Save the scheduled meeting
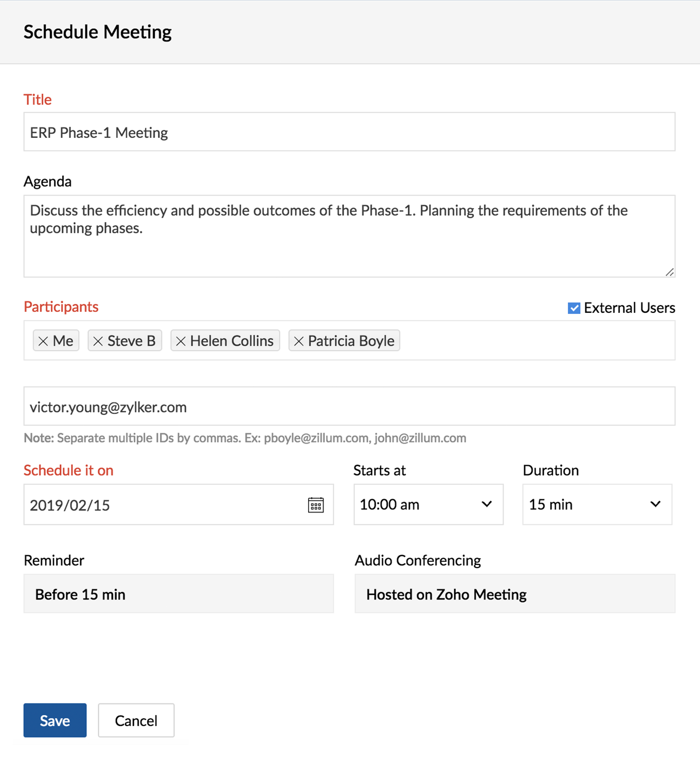The width and height of the screenshot is (700, 776). [x=55, y=720]
